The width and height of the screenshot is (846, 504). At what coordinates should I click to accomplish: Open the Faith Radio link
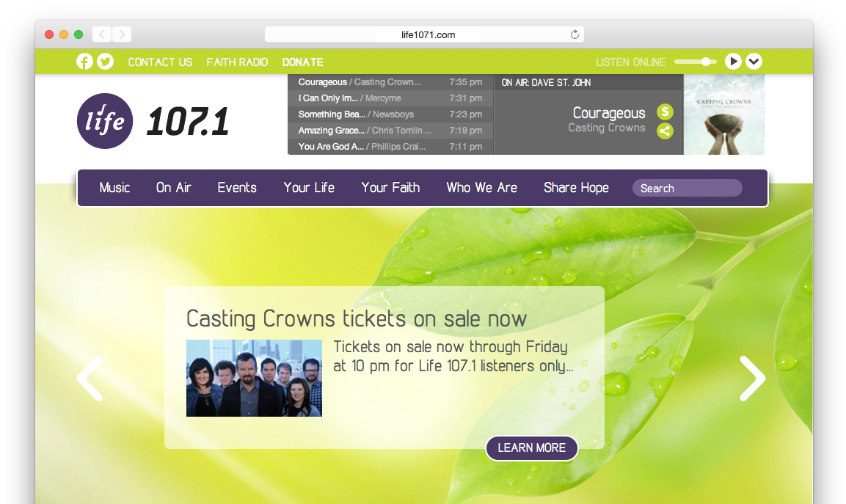[238, 62]
